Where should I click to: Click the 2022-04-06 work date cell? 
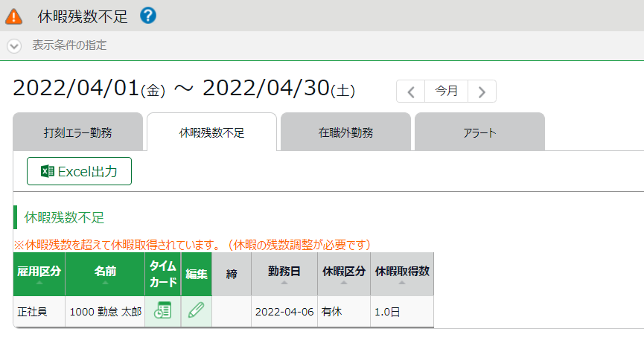(x=284, y=312)
